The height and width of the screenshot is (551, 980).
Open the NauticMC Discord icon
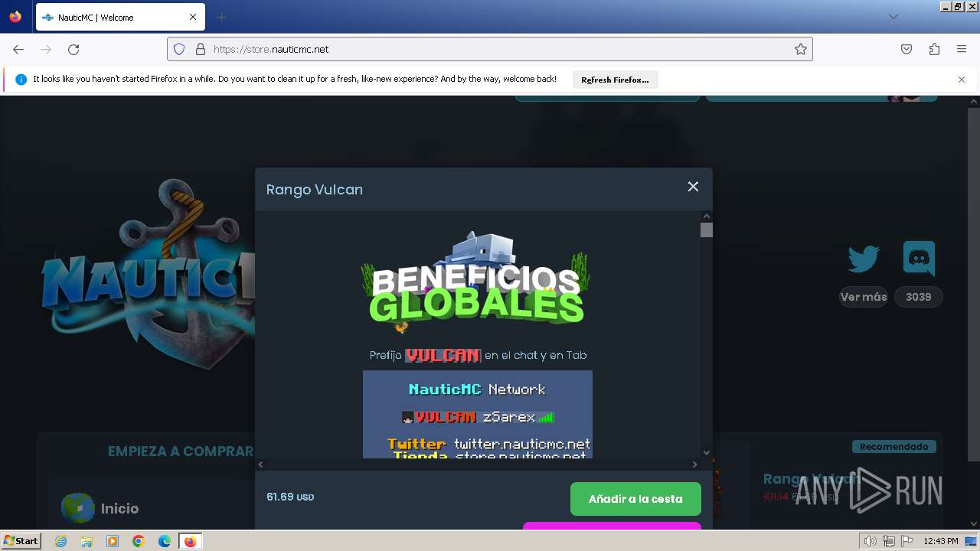(x=919, y=259)
